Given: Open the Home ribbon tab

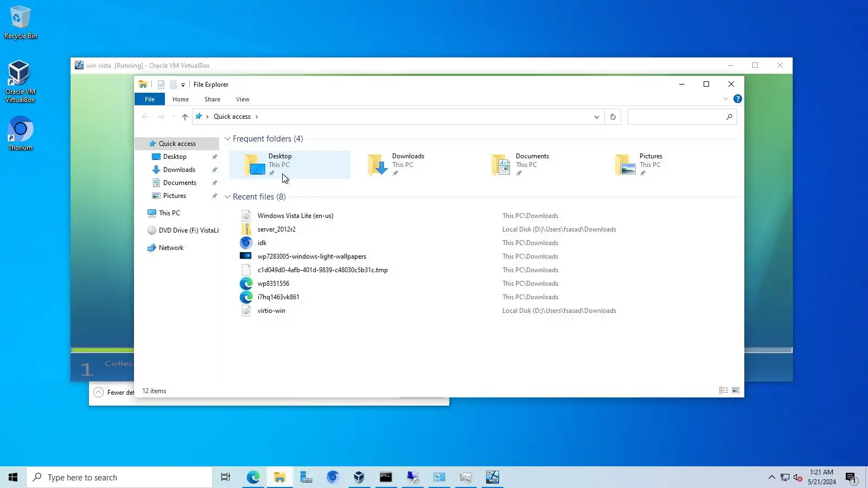Looking at the screenshot, I should [x=181, y=99].
